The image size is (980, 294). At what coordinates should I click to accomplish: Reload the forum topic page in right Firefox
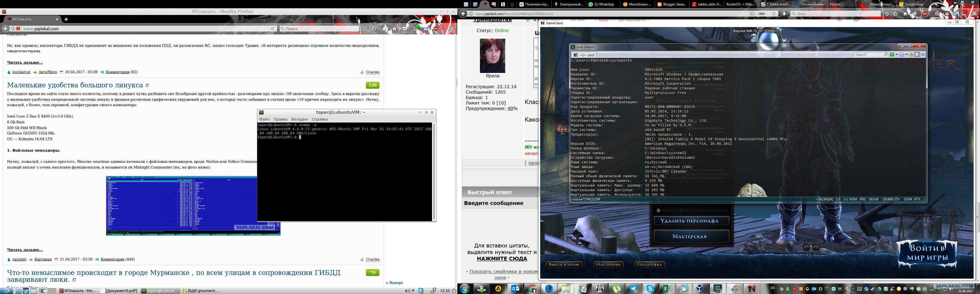773,14
